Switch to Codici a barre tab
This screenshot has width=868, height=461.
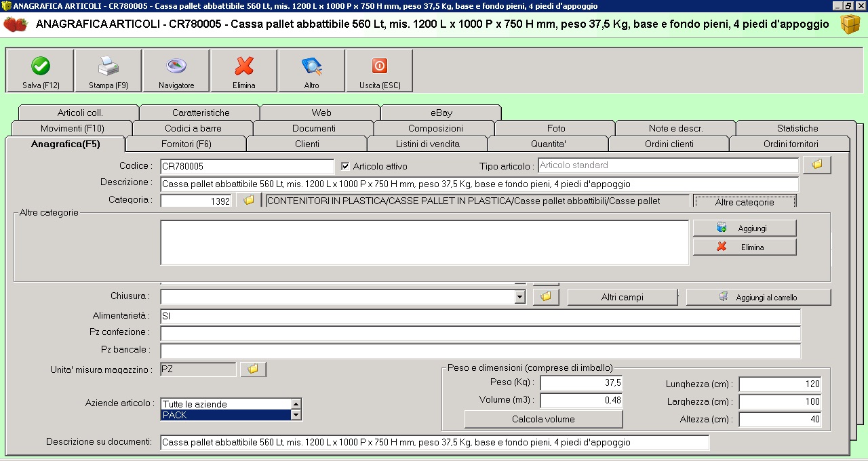[193, 128]
